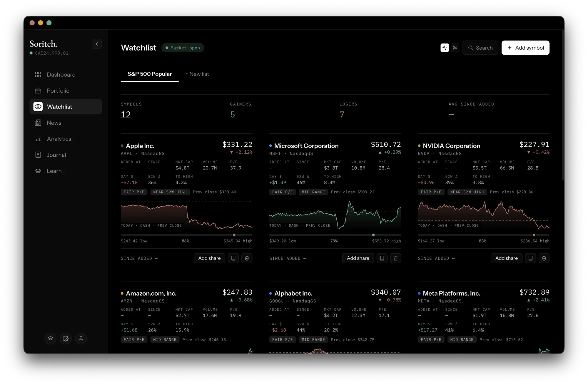588x385 pixels.
Task: Click the News newspaper icon
Action: [x=38, y=123]
